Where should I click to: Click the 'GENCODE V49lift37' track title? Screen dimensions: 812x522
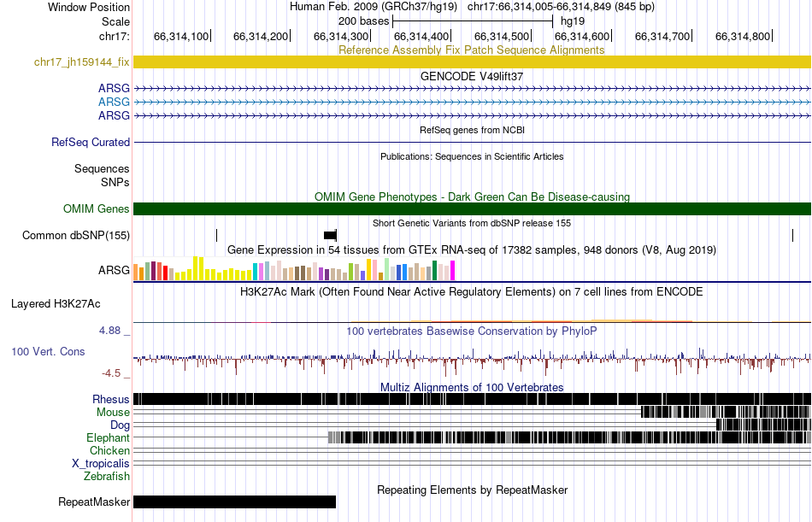click(x=472, y=76)
